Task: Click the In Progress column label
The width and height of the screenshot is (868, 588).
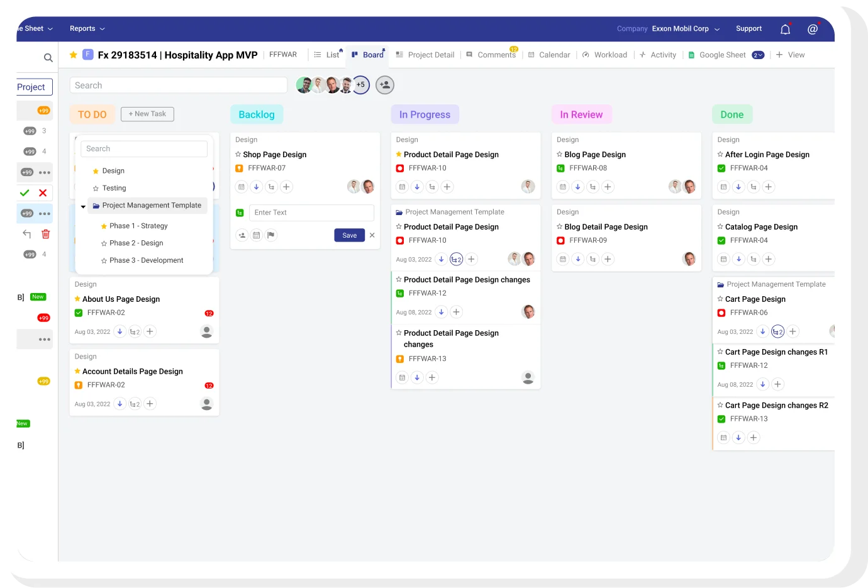Action: [x=425, y=114]
